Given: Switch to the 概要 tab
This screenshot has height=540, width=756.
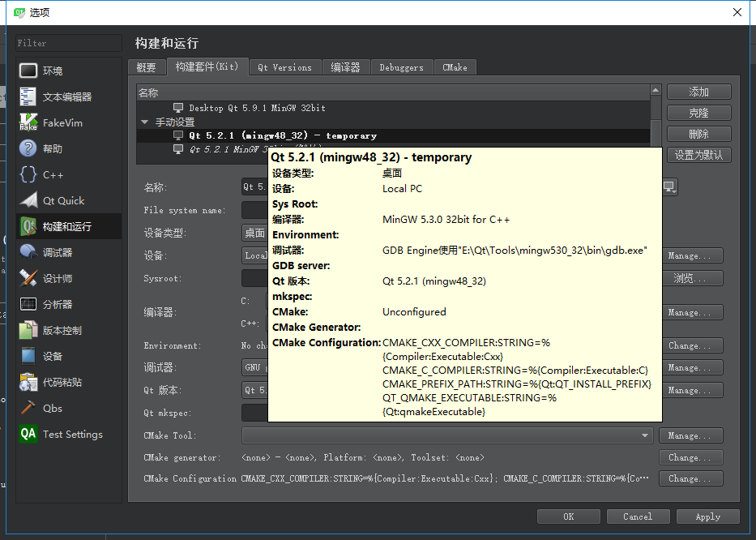Looking at the screenshot, I should (146, 67).
